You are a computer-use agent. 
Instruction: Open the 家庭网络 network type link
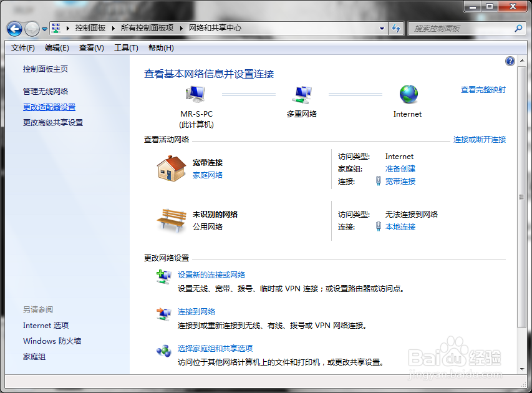tap(208, 175)
